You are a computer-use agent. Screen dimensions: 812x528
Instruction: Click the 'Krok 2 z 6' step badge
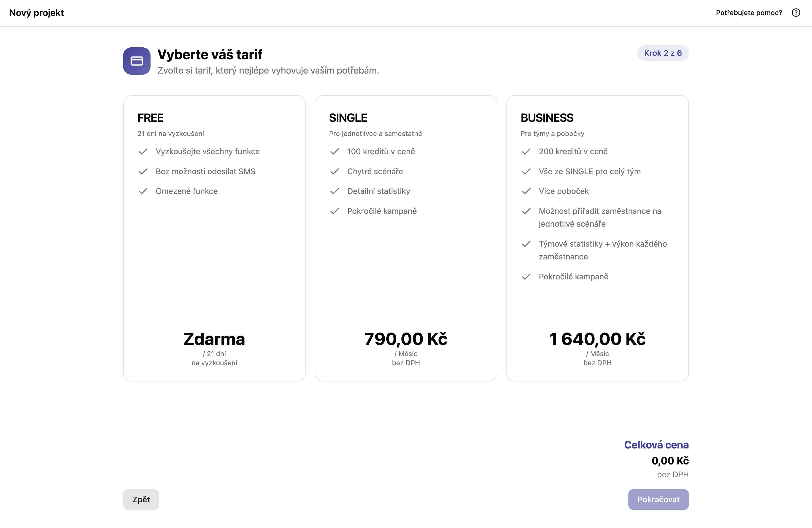click(x=663, y=53)
